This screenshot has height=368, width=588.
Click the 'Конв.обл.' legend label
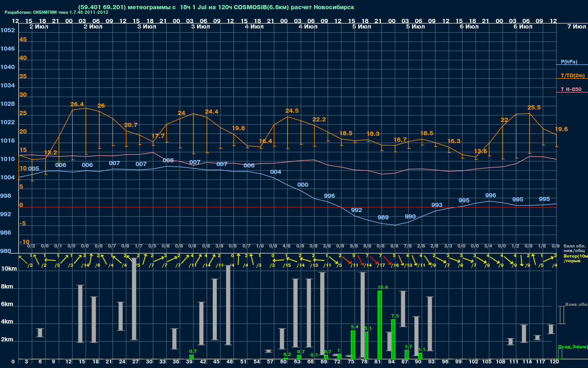(x=576, y=305)
